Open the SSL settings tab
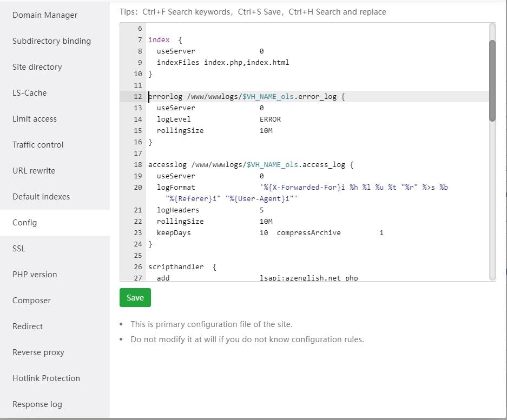 19,249
